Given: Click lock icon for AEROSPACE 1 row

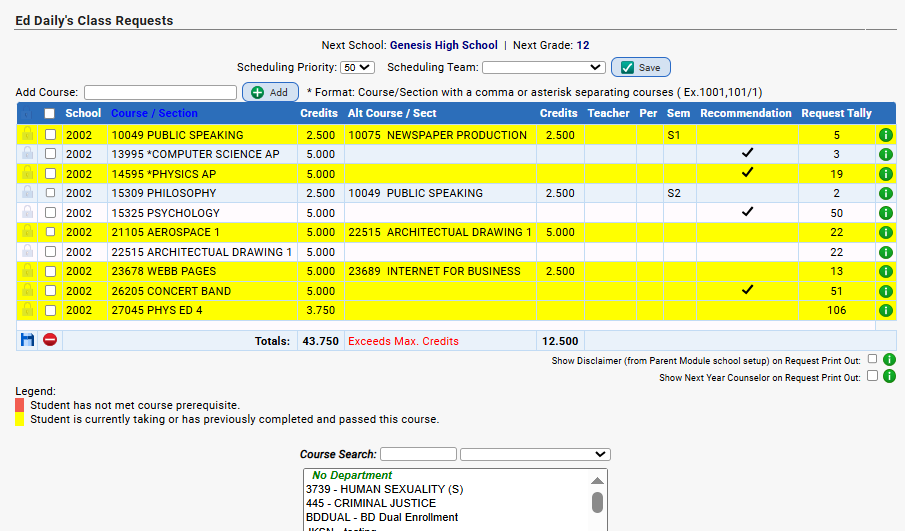Looking at the screenshot, I should click(27, 231).
